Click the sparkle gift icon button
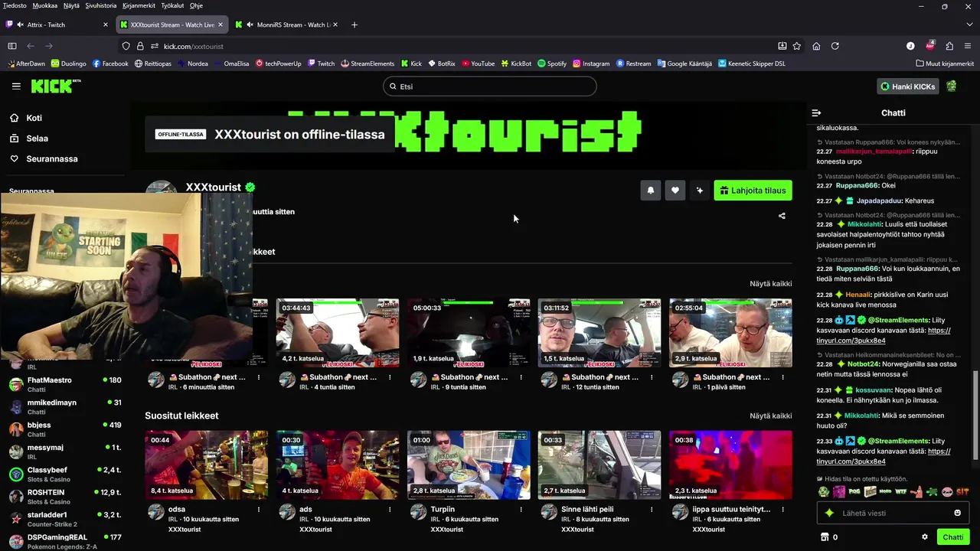980x551 pixels. [700, 191]
